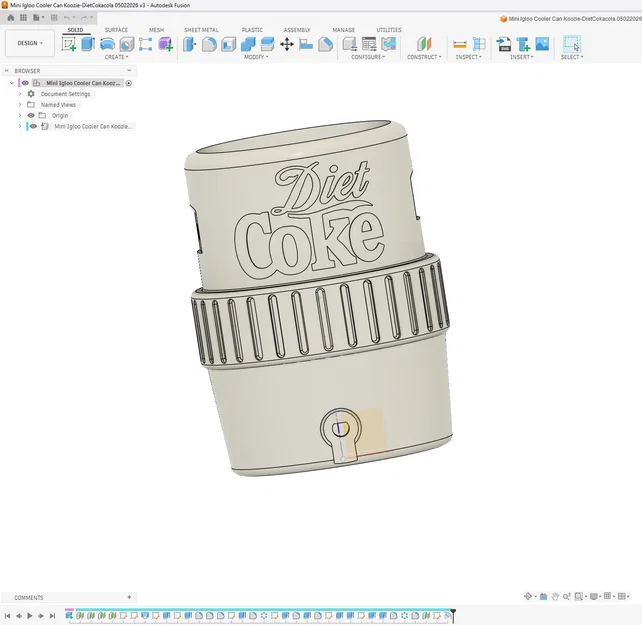Click the Insert McMaster-Carr component icon
The height and width of the screenshot is (625, 642).
pos(523,44)
